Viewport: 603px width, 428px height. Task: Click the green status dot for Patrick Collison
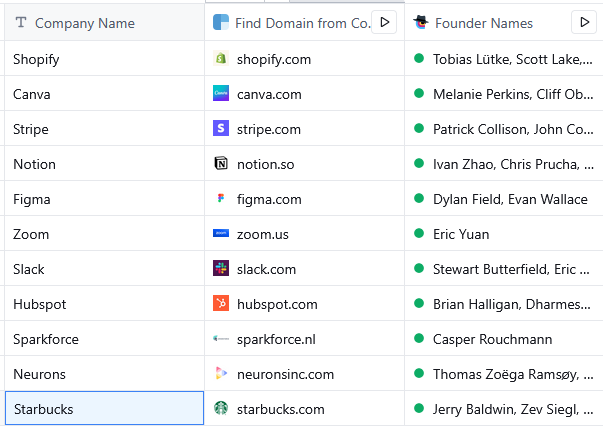tap(419, 128)
